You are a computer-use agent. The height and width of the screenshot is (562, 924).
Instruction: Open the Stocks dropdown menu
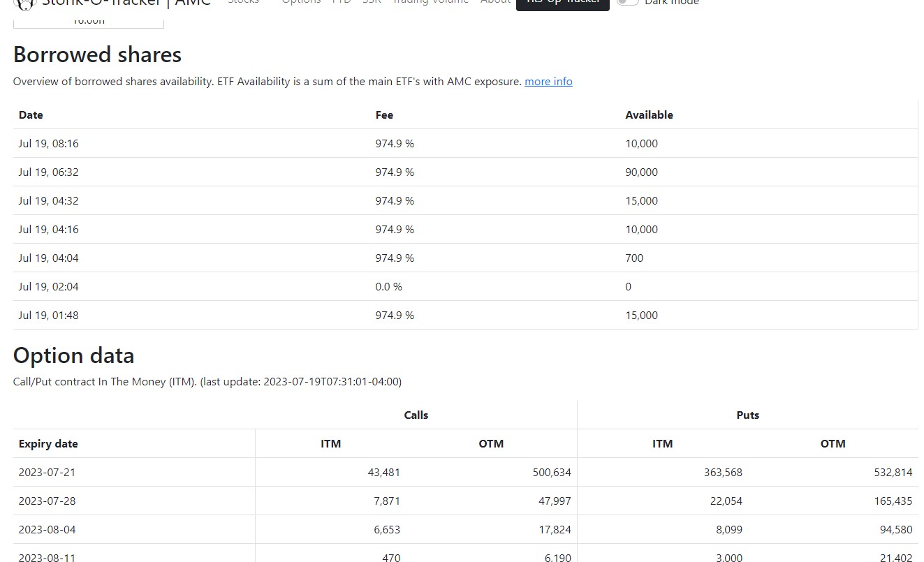[244, 2]
